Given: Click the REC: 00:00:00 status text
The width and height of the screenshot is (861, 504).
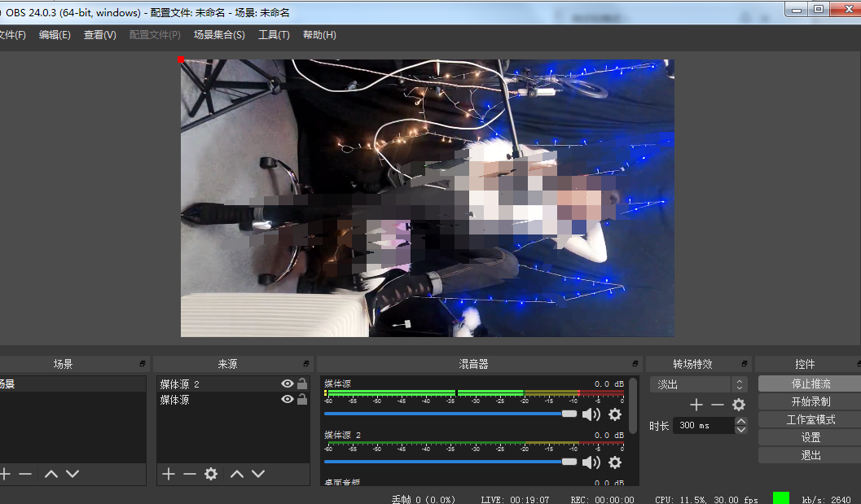Looking at the screenshot, I should (x=602, y=500).
